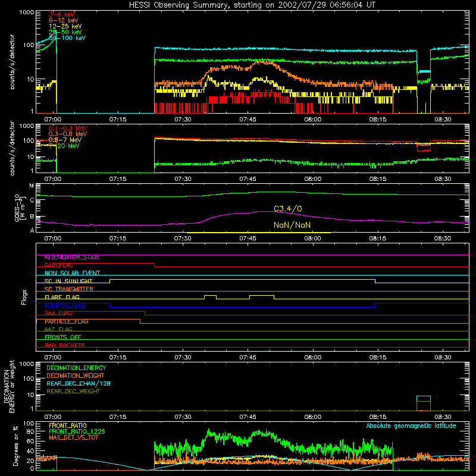Click the MAX_DET_VS_TOT legend label

74,437
